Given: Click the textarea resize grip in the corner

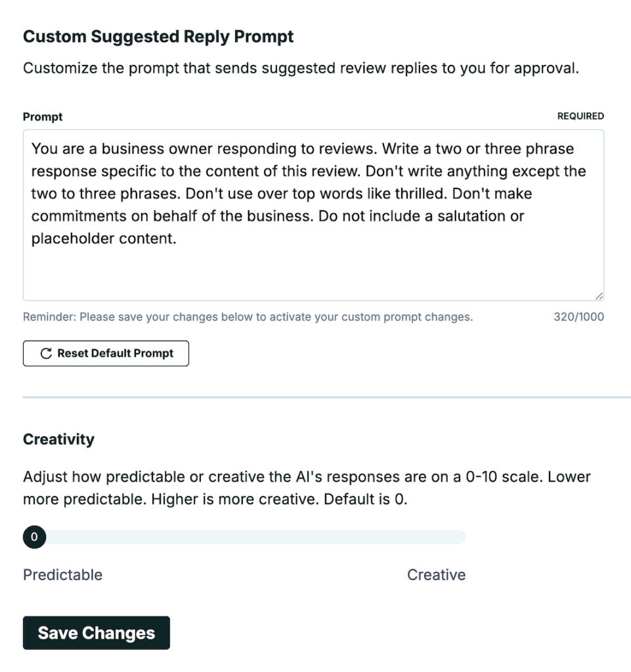Looking at the screenshot, I should pos(599,296).
